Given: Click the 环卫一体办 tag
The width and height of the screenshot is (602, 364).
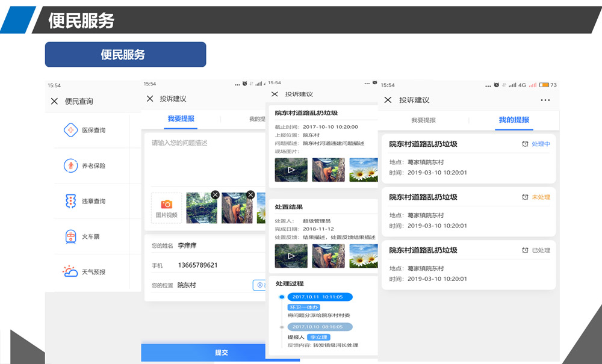Looking at the screenshot, I should [303, 307].
